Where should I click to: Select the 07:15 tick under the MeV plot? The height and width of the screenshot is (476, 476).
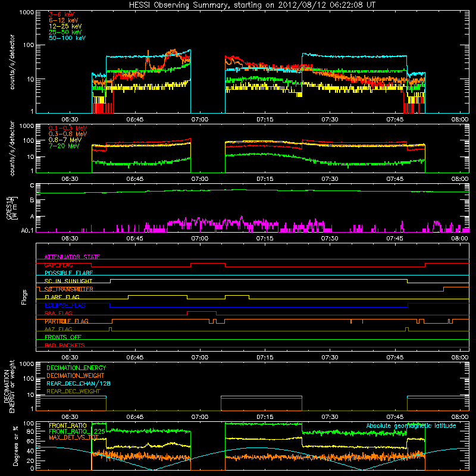click(x=265, y=179)
